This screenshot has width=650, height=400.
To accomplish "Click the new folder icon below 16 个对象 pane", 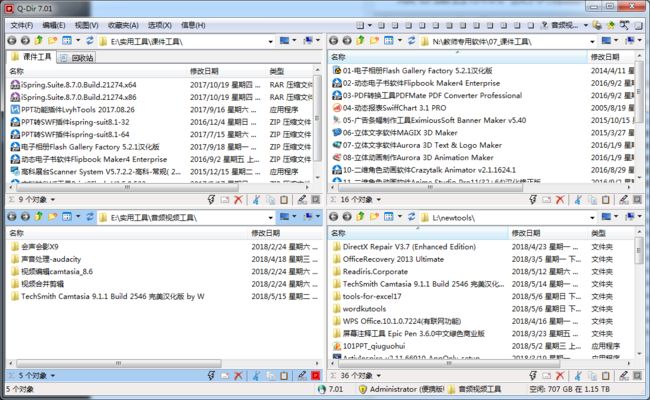I will [546, 200].
